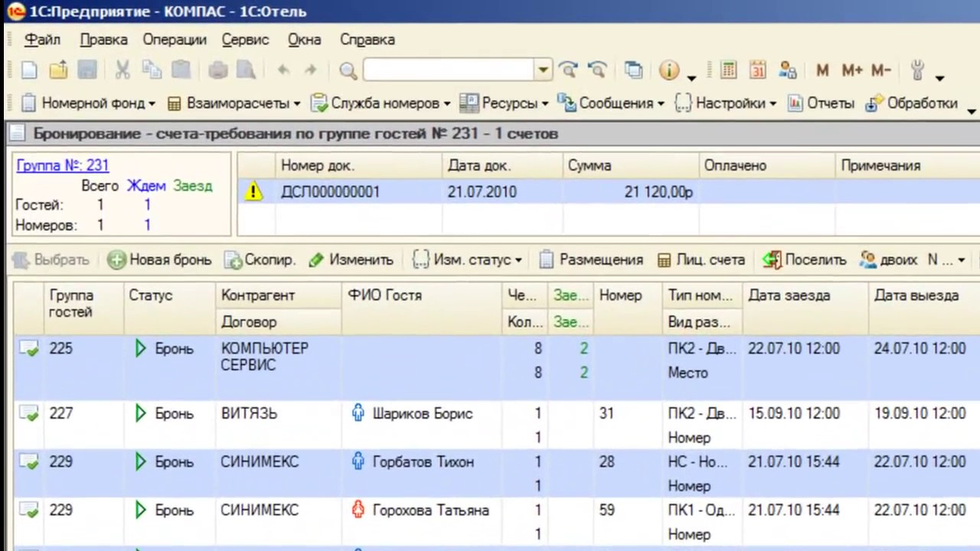
Task: Click the Windows list icon
Action: tap(633, 70)
